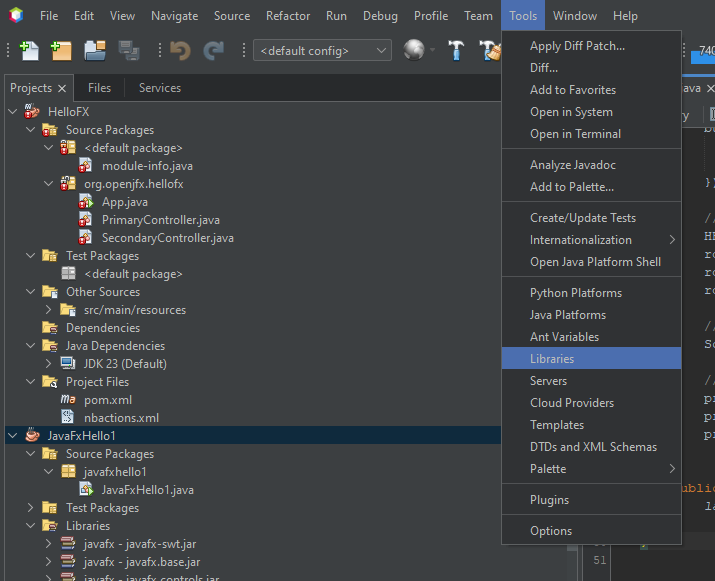The width and height of the screenshot is (715, 581).
Task: Expand the src/main/resources folder
Action: pos(48,309)
